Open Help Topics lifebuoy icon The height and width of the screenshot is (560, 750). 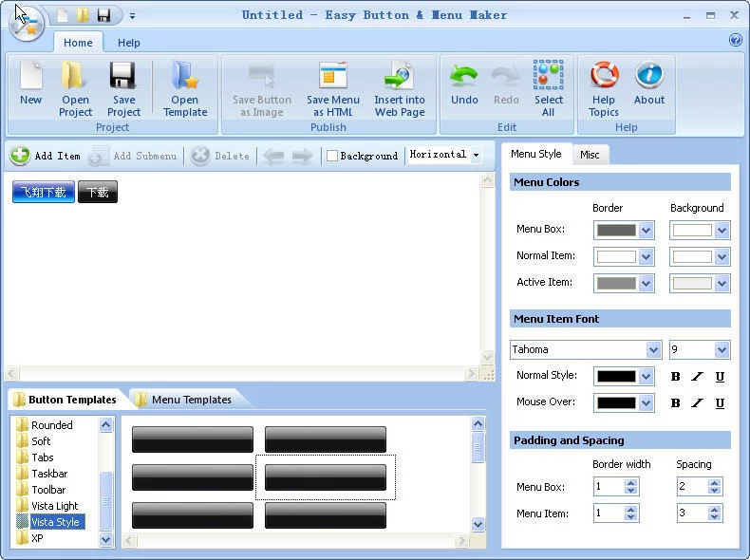tap(604, 75)
